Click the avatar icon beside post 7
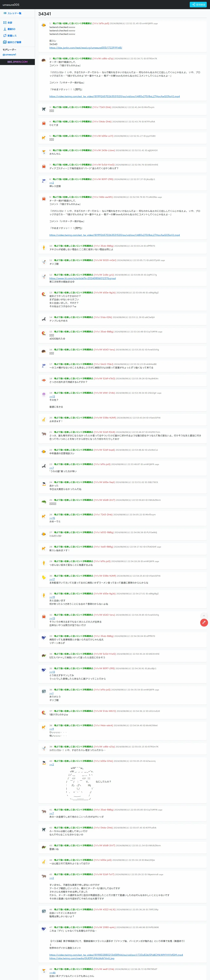This screenshot has width=210, height=980. tap(44, 167)
